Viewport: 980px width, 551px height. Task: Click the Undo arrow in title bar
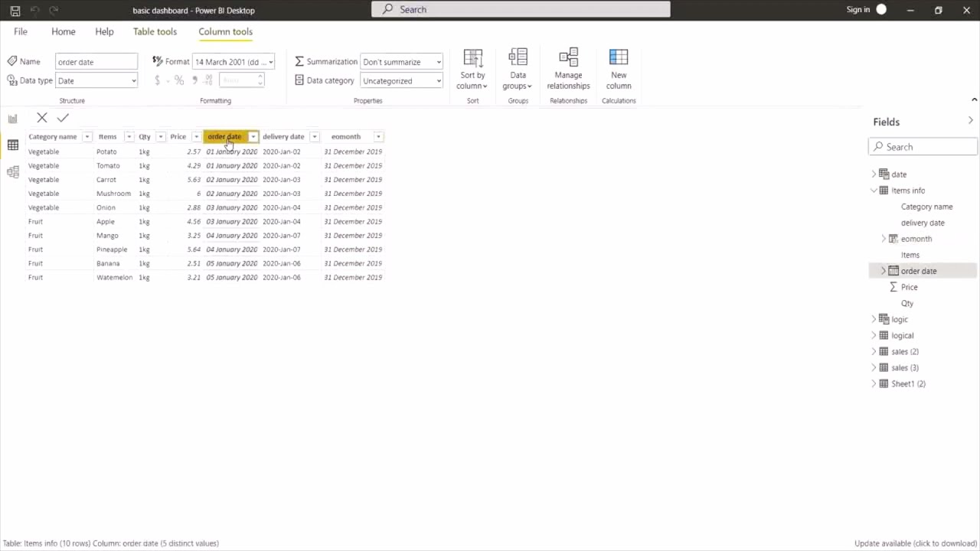tap(34, 11)
